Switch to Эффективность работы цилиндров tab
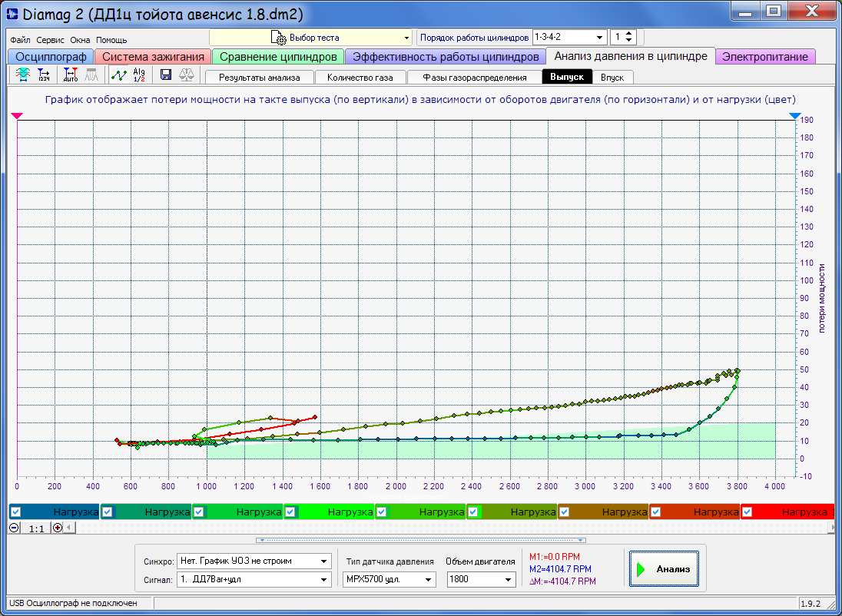 [x=445, y=56]
